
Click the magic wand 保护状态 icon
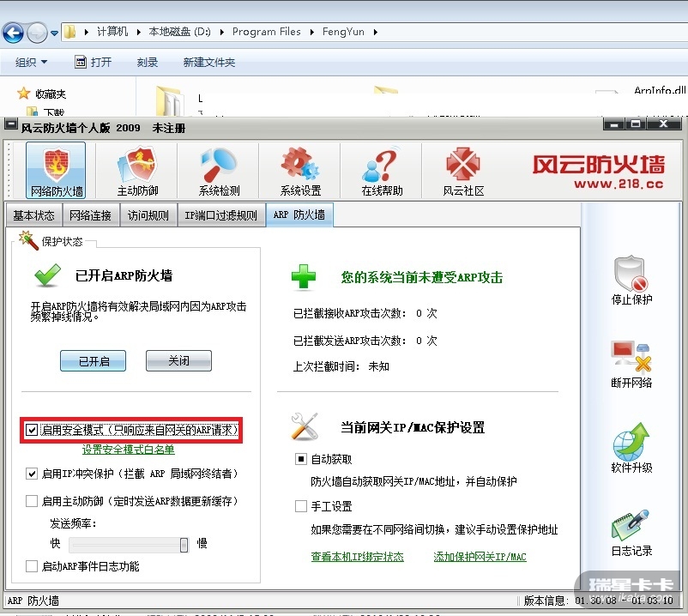point(28,240)
